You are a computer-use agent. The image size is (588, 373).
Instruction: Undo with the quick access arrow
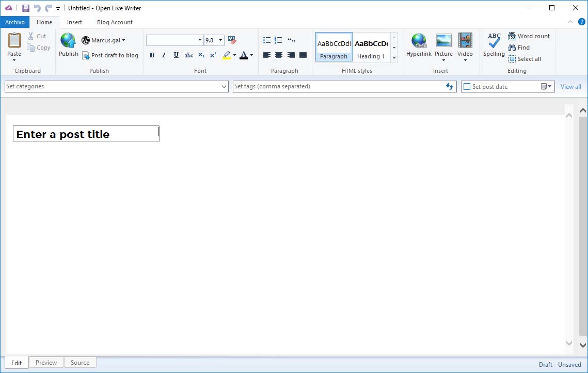(x=37, y=8)
